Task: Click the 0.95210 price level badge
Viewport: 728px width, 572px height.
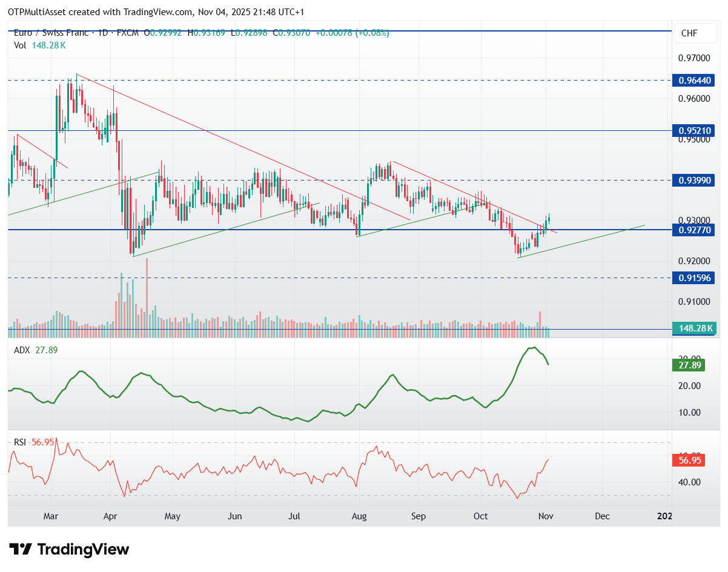Action: (695, 130)
